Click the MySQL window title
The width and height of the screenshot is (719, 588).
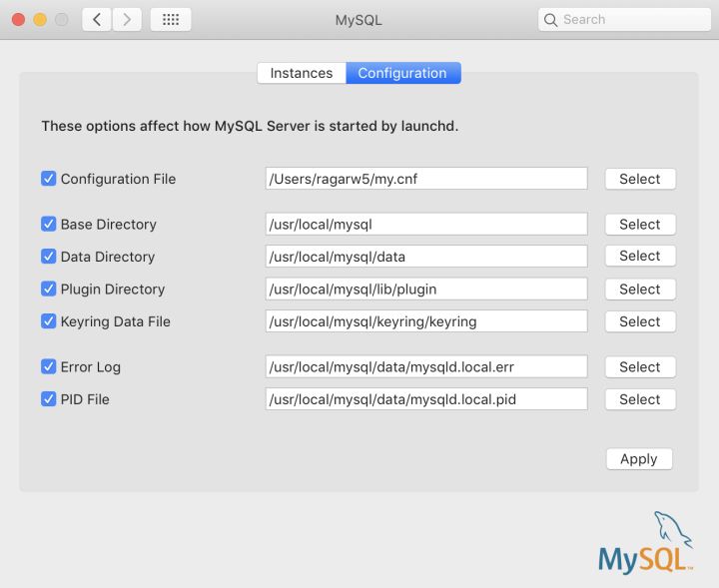[x=359, y=20]
